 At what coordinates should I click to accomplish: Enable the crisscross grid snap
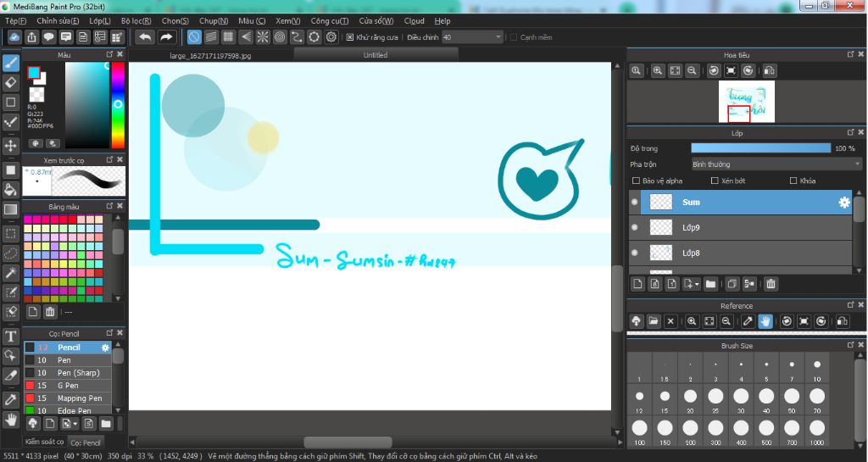[x=228, y=37]
